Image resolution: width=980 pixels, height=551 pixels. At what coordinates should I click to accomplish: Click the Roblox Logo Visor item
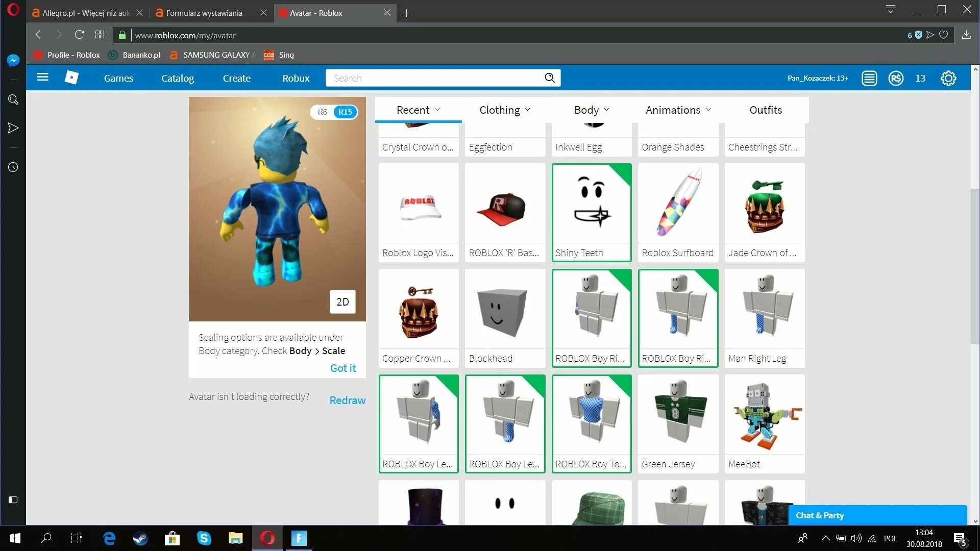coord(419,213)
